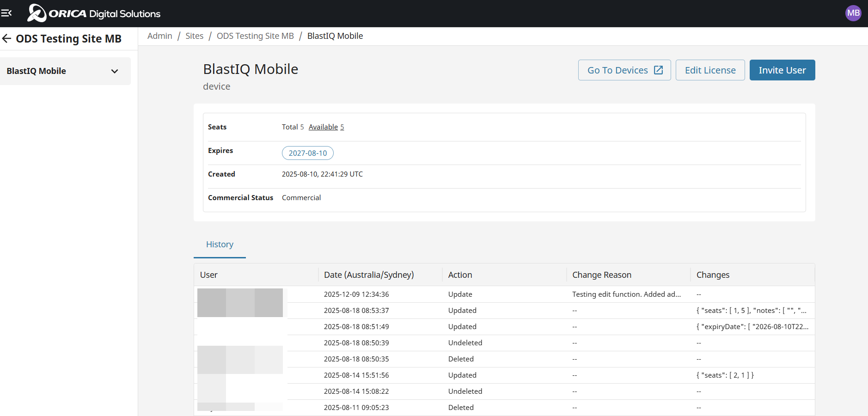
Task: Click the Go To Devices button
Action: pyautogui.click(x=624, y=70)
